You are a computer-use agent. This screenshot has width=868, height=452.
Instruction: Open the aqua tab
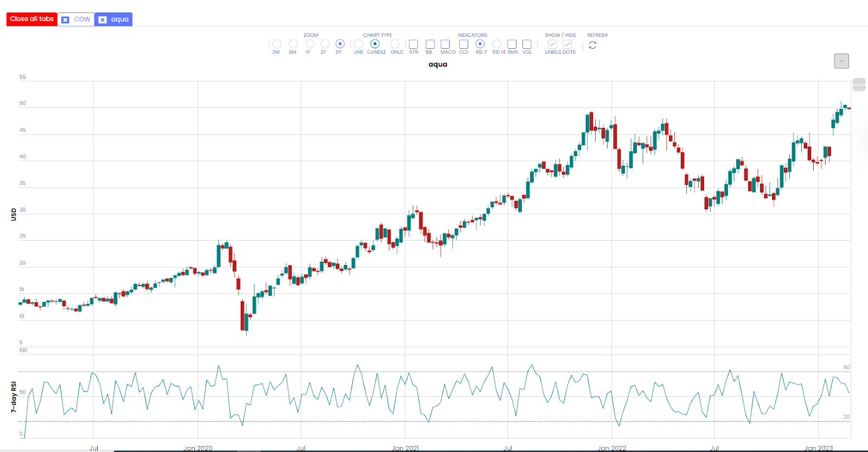click(120, 19)
